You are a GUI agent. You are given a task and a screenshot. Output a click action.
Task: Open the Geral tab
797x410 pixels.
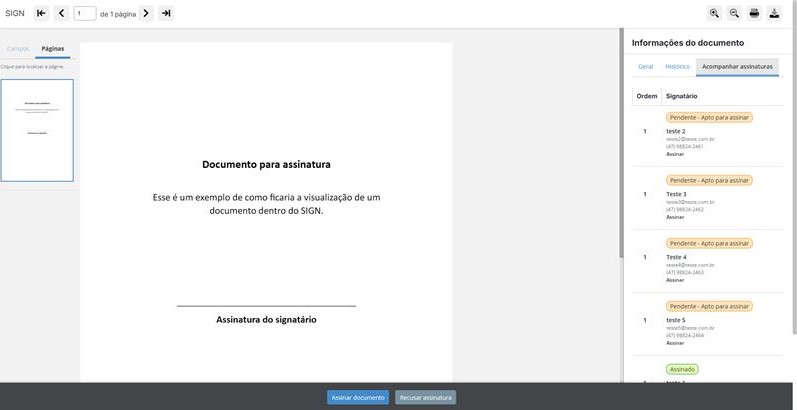pyautogui.click(x=646, y=67)
